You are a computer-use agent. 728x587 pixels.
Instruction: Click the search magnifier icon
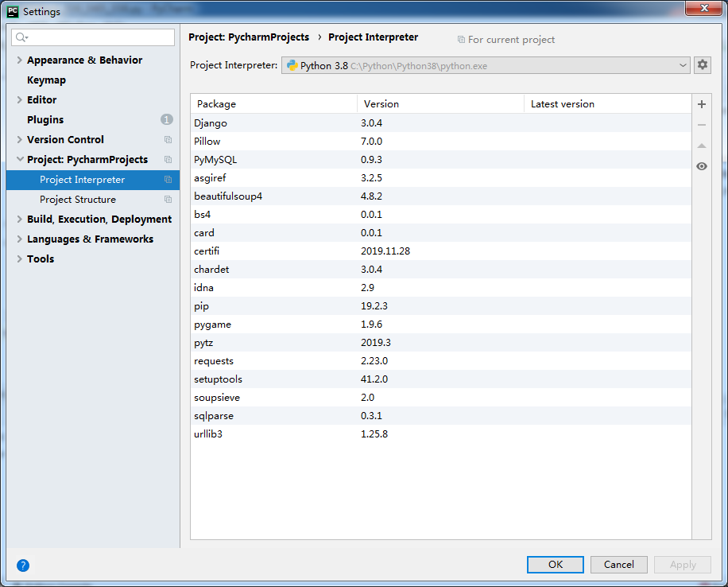(21, 37)
